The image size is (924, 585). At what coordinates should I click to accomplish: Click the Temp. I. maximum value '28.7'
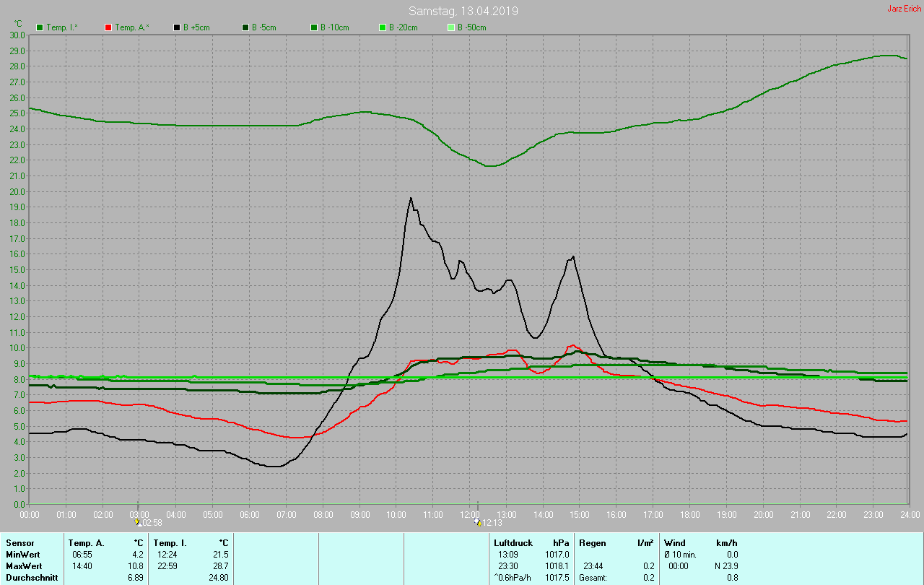(x=221, y=565)
